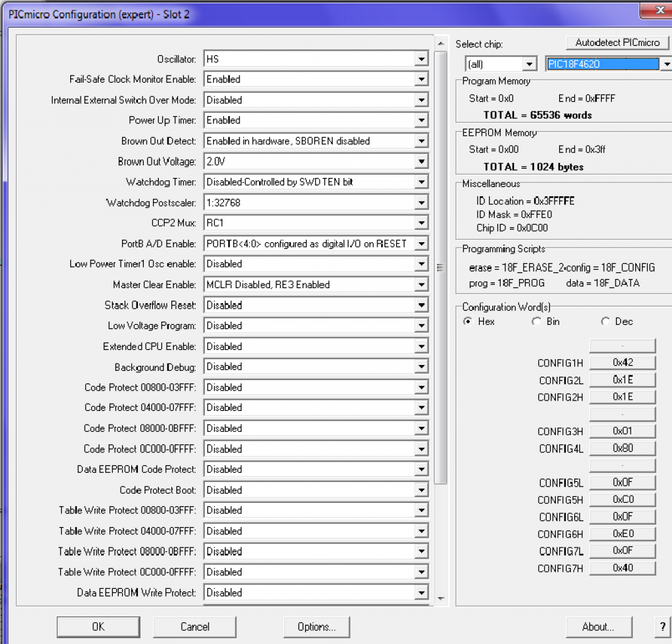Expand Low Power Timer1 Osc enable dropdown
Image resolution: width=672 pixels, height=644 pixels.
coord(316,264)
